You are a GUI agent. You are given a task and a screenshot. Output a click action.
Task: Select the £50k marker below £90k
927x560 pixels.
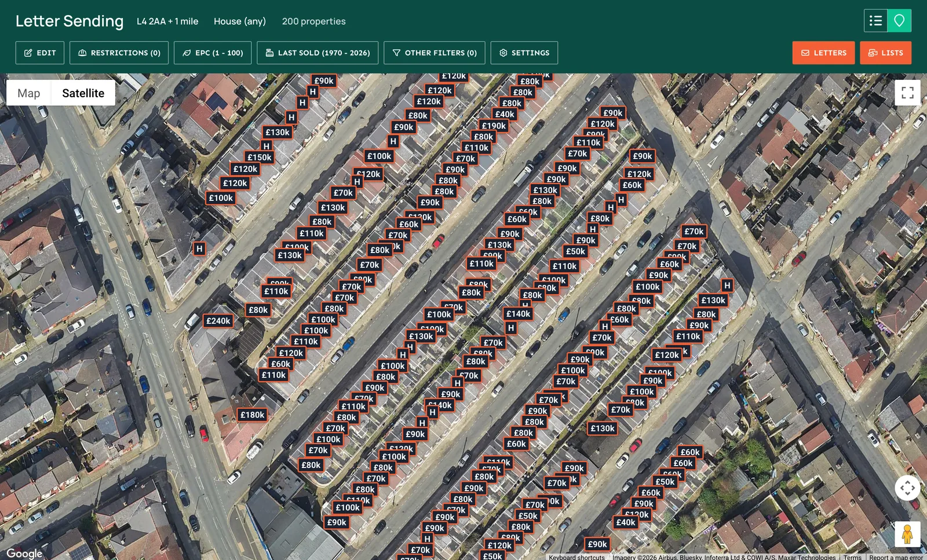click(x=575, y=251)
